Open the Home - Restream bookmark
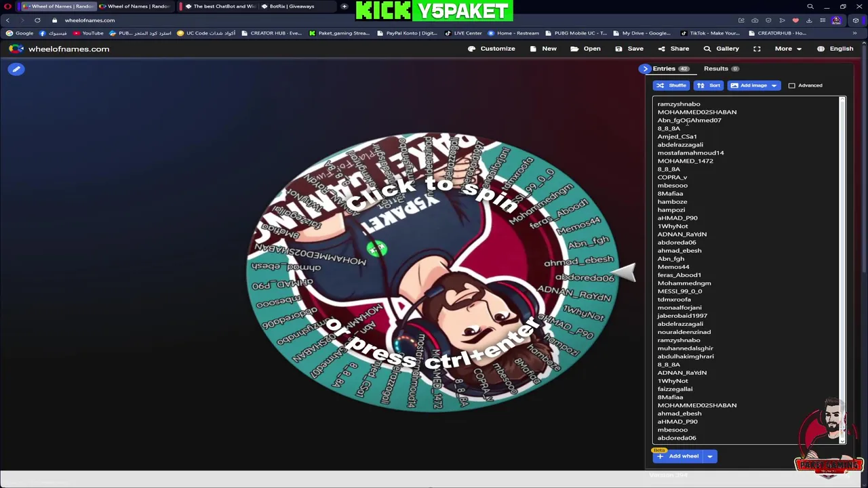This screenshot has height=488, width=868. click(x=513, y=33)
